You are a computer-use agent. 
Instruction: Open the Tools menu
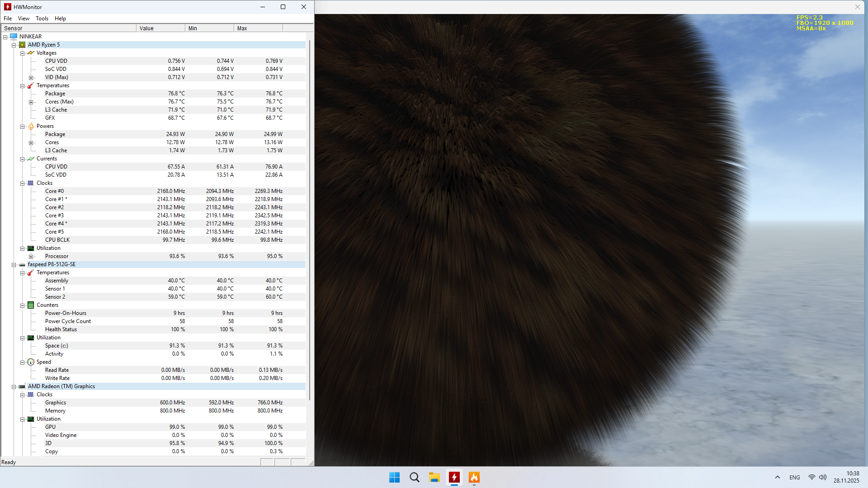pyautogui.click(x=42, y=19)
